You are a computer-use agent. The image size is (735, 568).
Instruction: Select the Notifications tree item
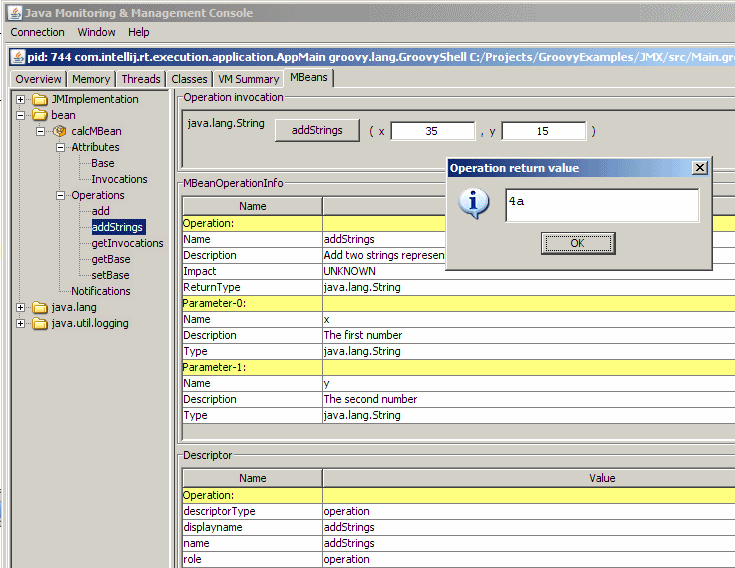point(101,291)
